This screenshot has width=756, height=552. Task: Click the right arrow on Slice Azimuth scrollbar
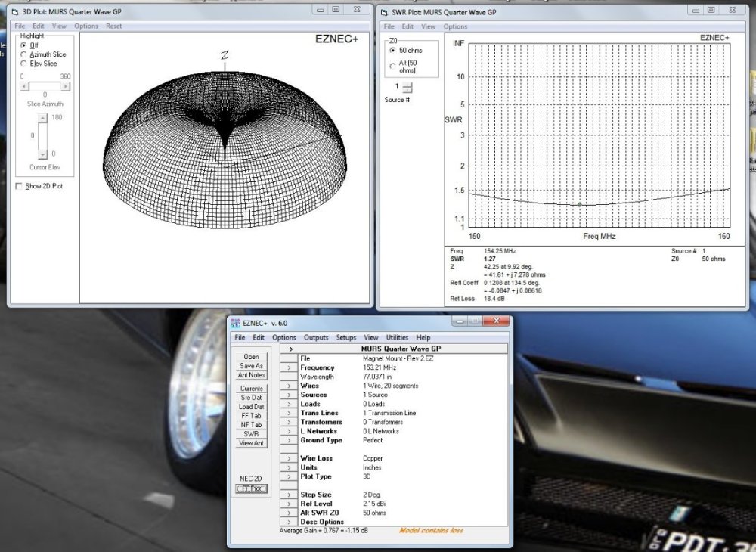pyautogui.click(x=67, y=88)
